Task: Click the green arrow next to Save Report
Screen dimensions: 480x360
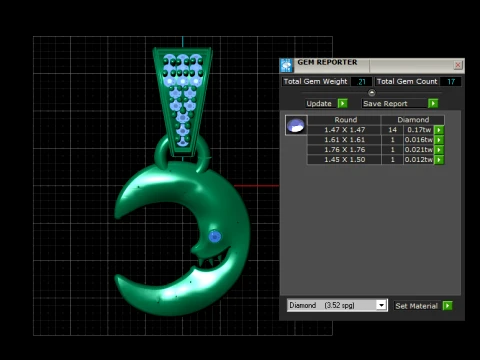Action: [x=433, y=103]
